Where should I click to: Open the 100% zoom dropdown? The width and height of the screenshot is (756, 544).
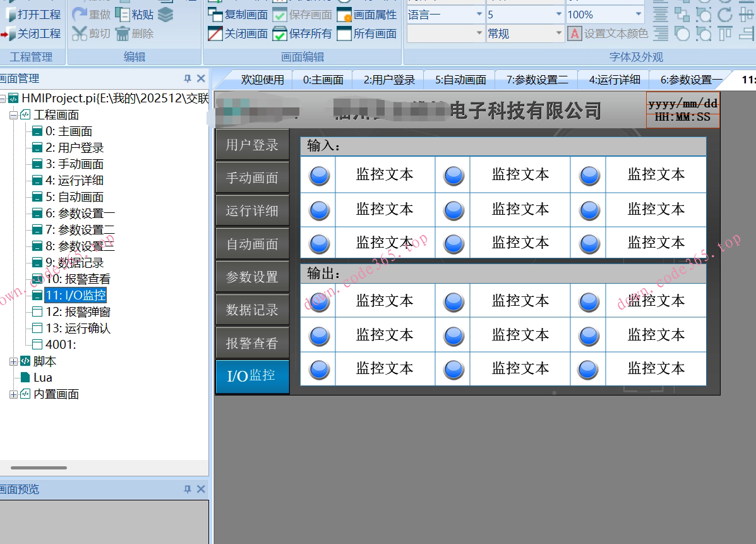639,15
